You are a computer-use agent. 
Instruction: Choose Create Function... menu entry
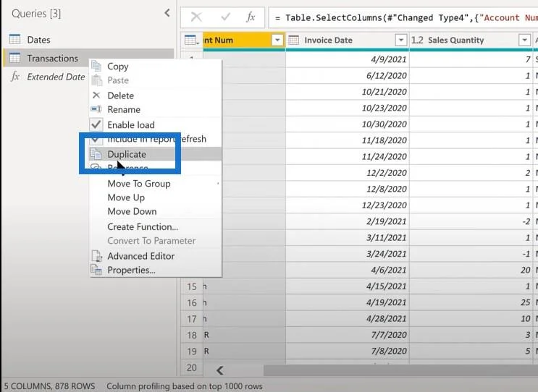[x=155, y=227]
